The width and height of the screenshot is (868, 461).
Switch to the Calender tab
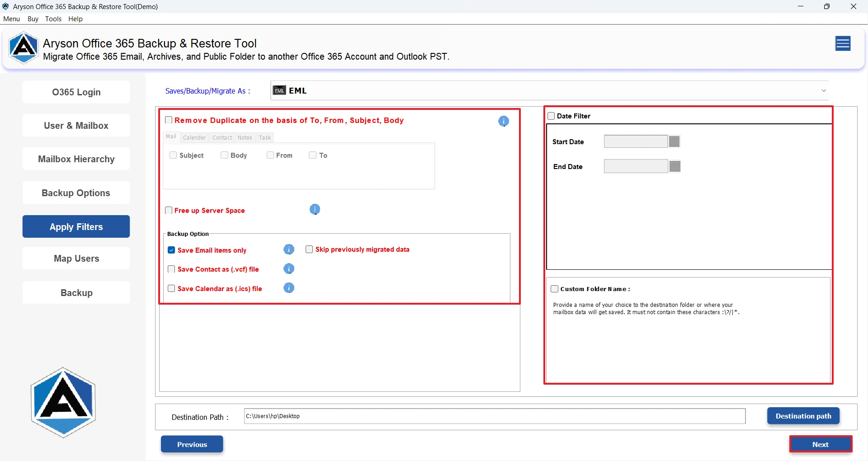click(194, 137)
